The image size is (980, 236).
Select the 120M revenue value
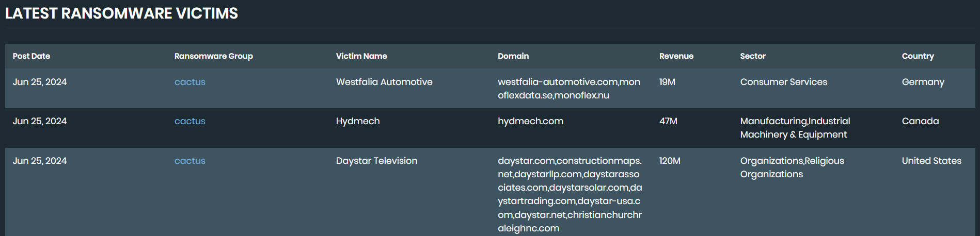(x=670, y=161)
